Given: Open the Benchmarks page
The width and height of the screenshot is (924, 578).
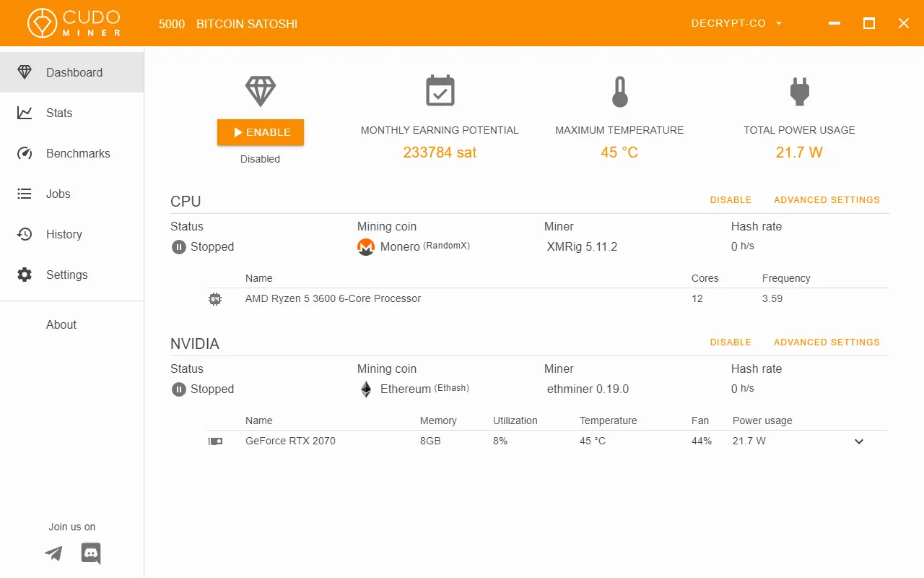Looking at the screenshot, I should [77, 153].
